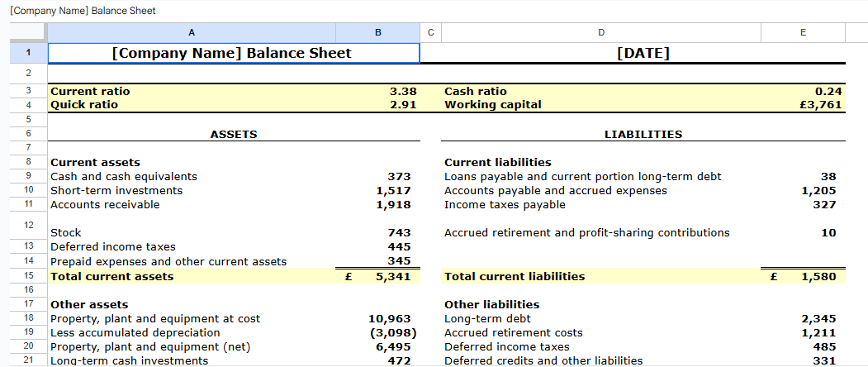
Task: Click the narrow column C header
Action: coord(430,32)
